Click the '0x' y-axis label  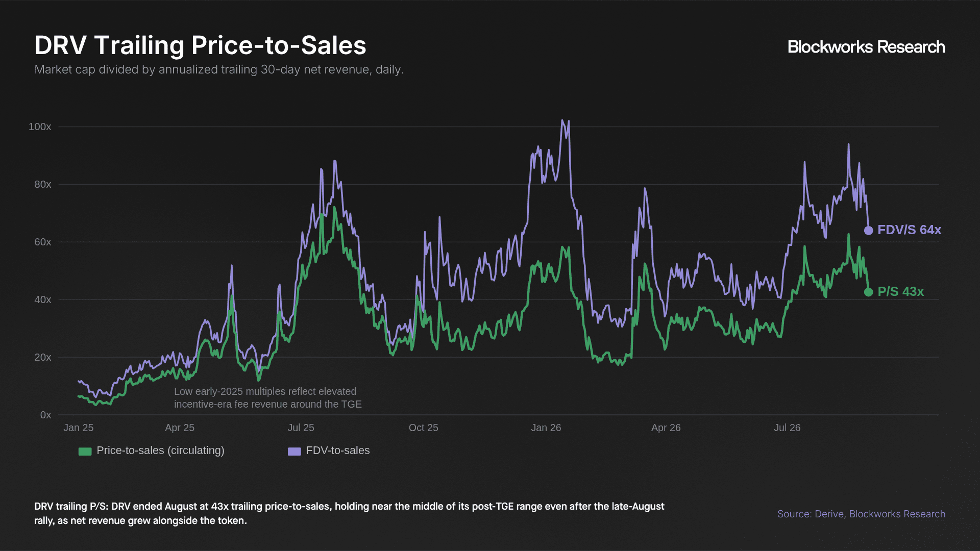pyautogui.click(x=46, y=415)
